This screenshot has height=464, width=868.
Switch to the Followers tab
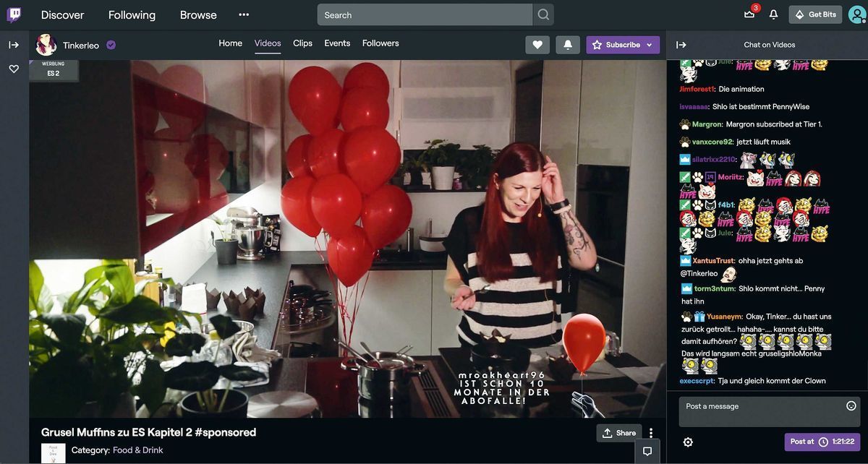click(380, 43)
